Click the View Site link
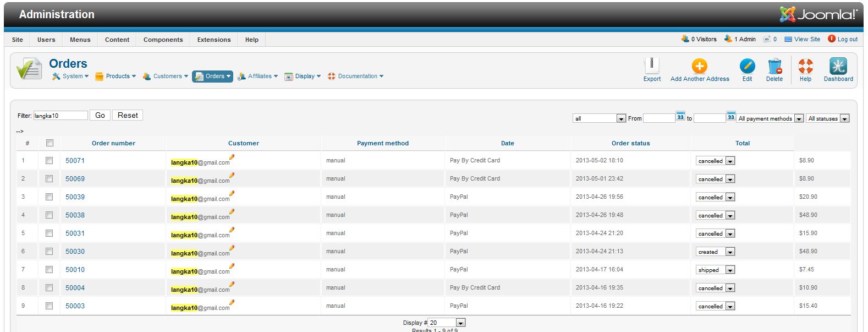Image resolution: width=868 pixels, height=332 pixels. pyautogui.click(x=802, y=39)
